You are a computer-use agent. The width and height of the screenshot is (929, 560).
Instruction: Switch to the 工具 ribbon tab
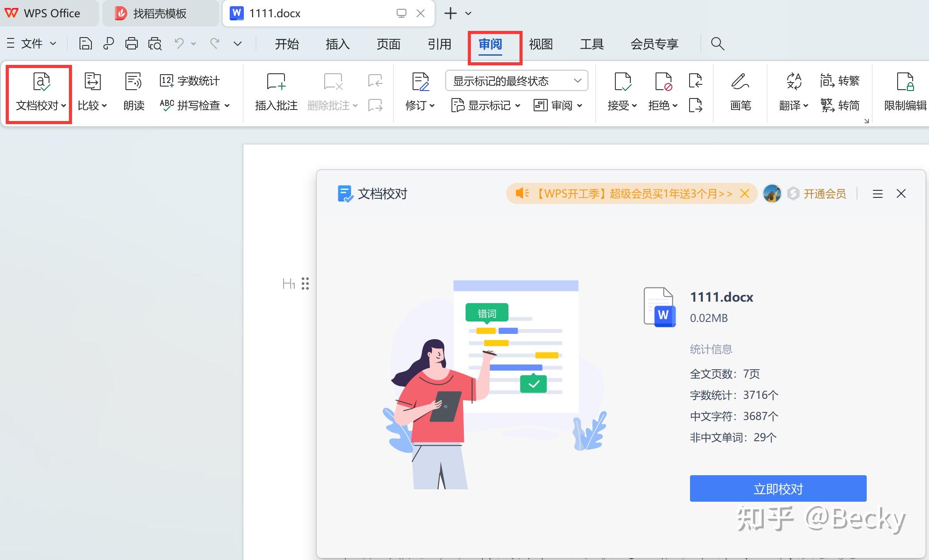tap(592, 44)
